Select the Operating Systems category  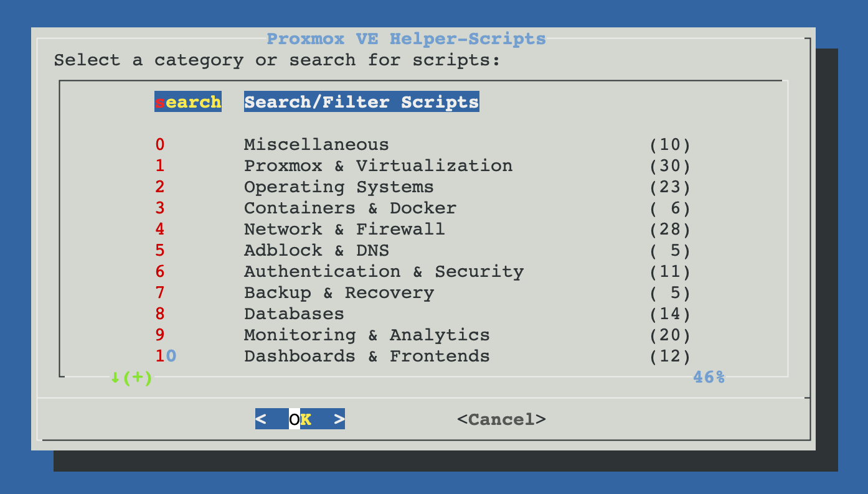338,187
